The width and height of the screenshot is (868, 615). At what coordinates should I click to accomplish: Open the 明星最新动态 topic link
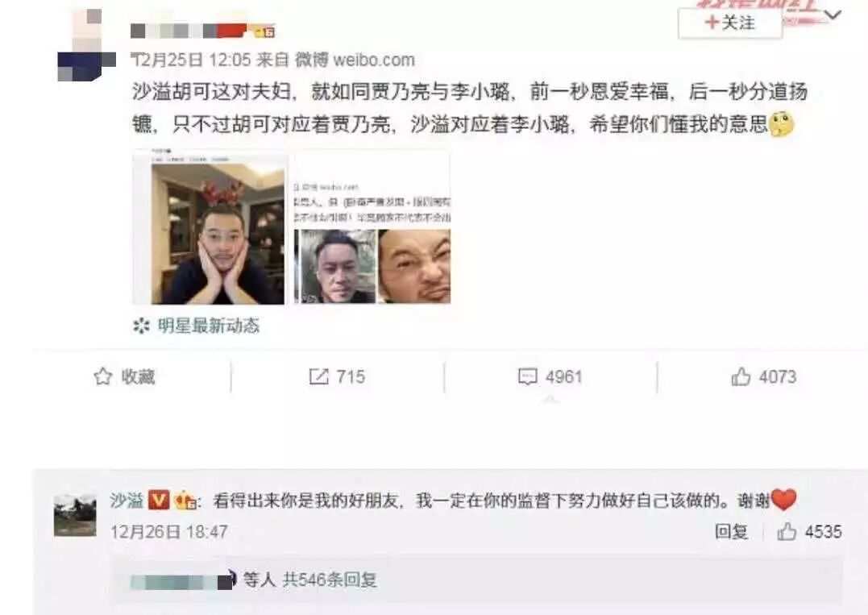(x=209, y=326)
